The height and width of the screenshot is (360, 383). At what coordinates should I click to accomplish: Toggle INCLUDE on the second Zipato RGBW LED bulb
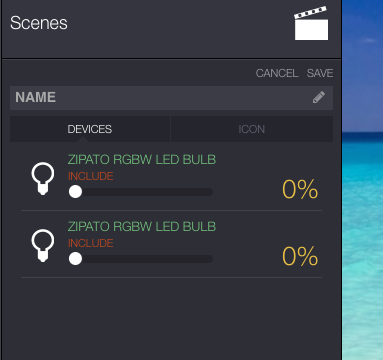pyautogui.click(x=91, y=243)
